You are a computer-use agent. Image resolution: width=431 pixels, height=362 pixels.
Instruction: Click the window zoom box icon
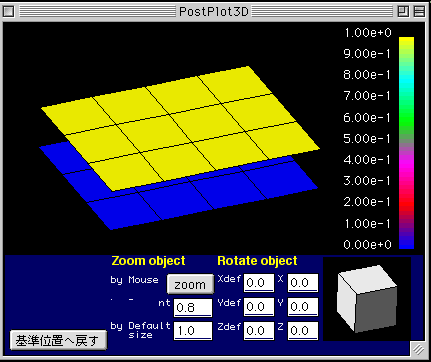click(404, 12)
